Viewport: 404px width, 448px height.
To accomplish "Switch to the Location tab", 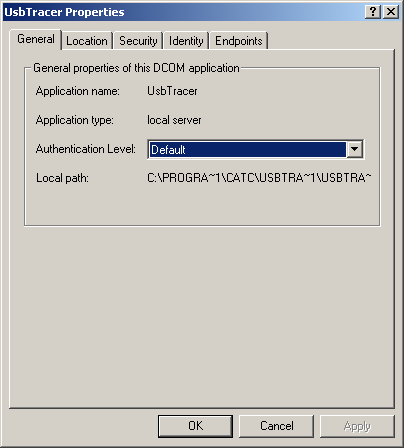I will click(87, 41).
